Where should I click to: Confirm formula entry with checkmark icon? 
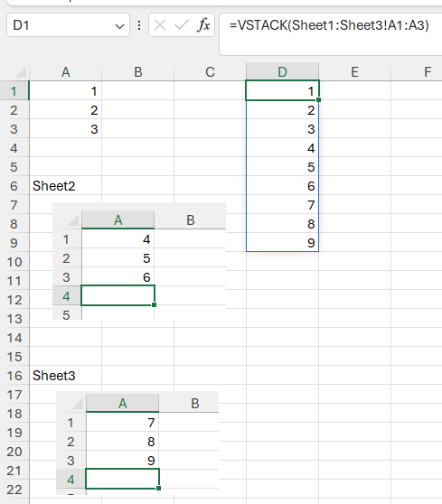181,25
